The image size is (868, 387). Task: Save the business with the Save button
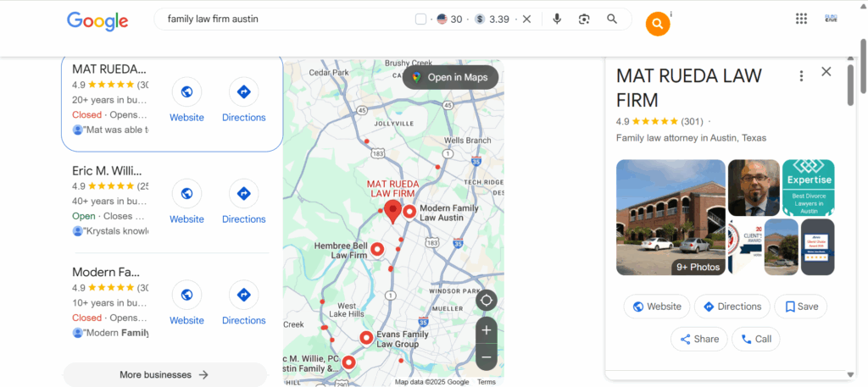click(800, 307)
